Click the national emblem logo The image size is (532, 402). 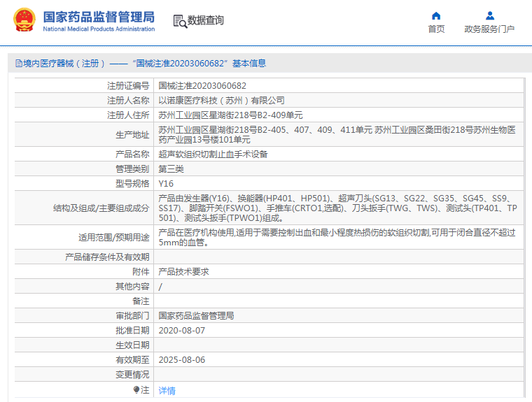point(24,20)
